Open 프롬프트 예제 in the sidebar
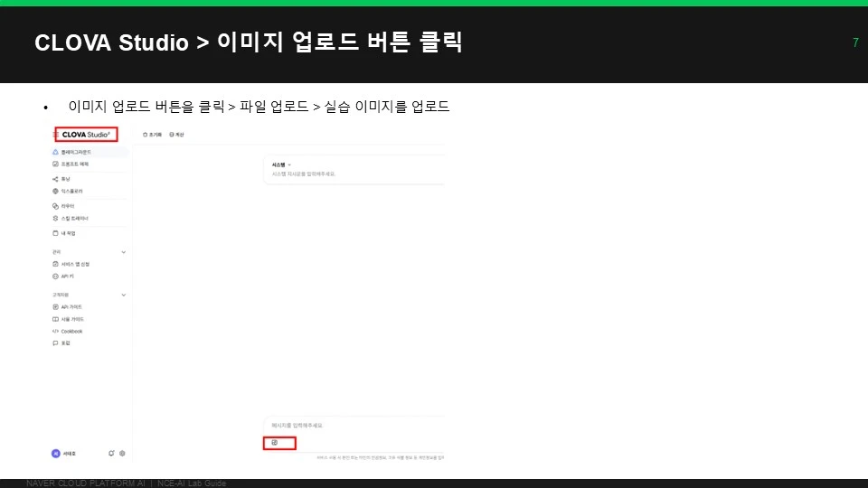This screenshot has height=488, width=868. pos(71,164)
